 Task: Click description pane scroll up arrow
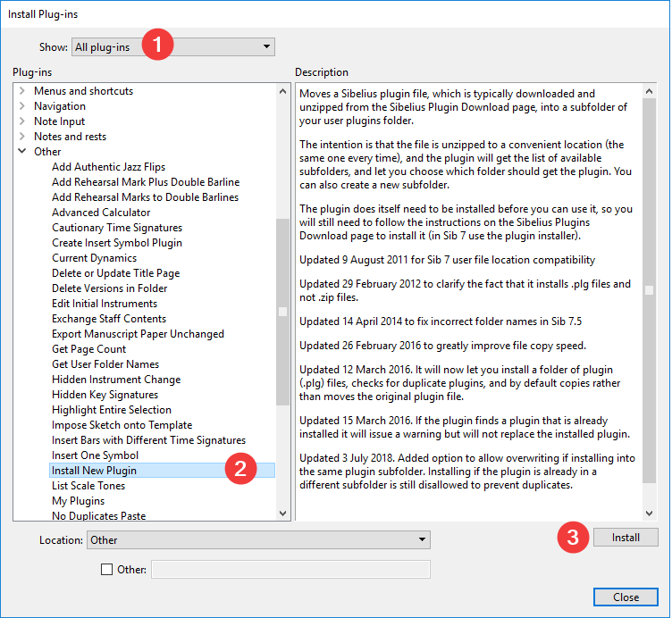click(649, 91)
